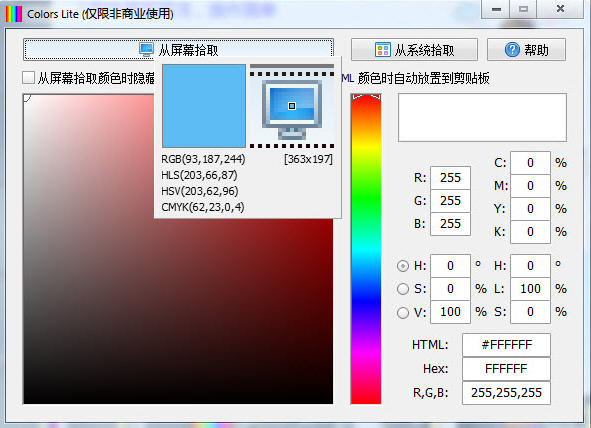Select the S radio button
Image resolution: width=591 pixels, height=428 pixels.
click(x=403, y=289)
